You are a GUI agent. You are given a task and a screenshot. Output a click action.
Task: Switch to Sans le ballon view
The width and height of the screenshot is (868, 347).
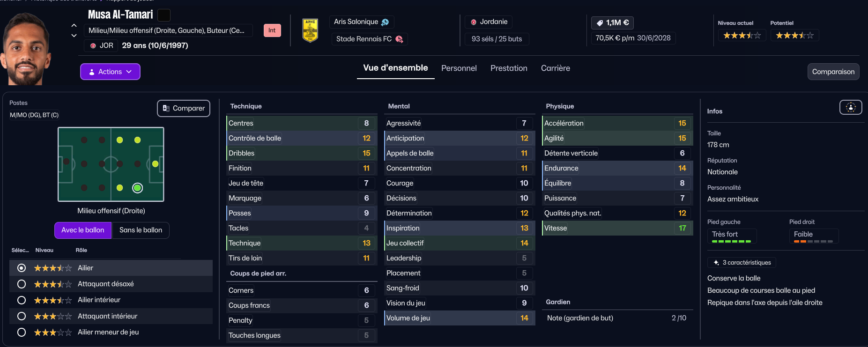tap(141, 230)
